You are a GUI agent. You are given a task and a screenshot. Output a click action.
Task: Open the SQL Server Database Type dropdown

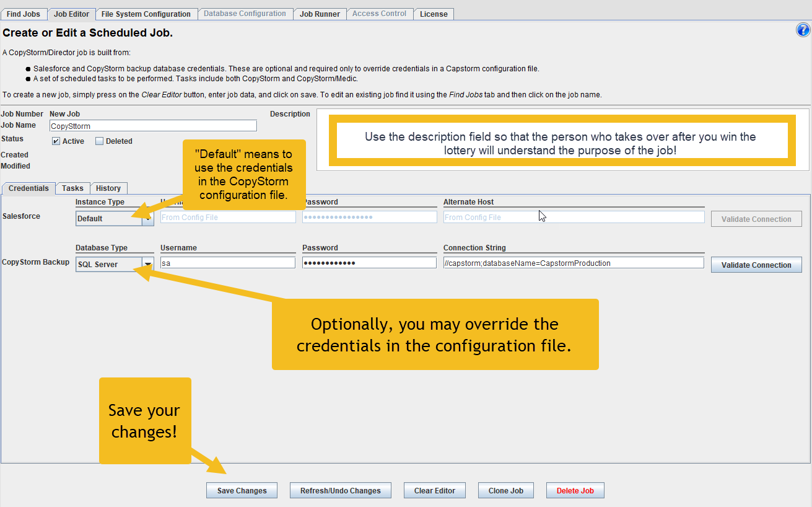pyautogui.click(x=115, y=264)
